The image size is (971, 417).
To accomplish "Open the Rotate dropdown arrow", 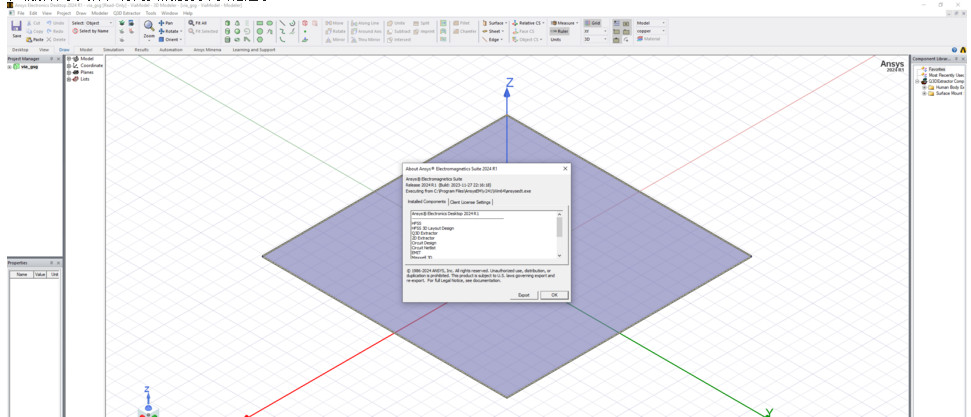I will coord(181,31).
